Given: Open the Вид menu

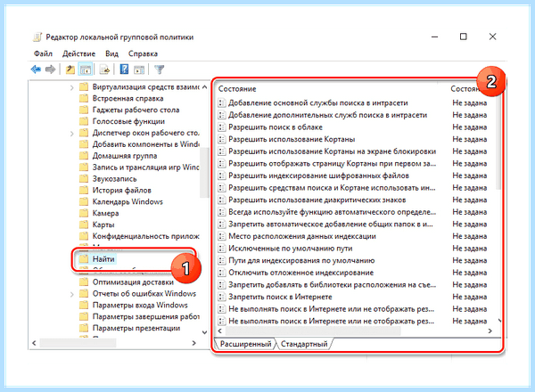Looking at the screenshot, I should [x=112, y=53].
